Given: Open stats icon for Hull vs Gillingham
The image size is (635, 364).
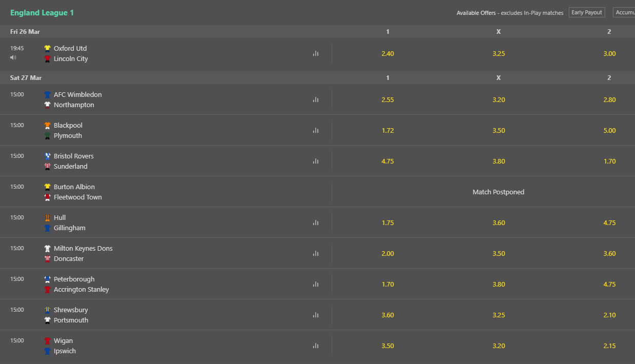Looking at the screenshot, I should (x=316, y=223).
